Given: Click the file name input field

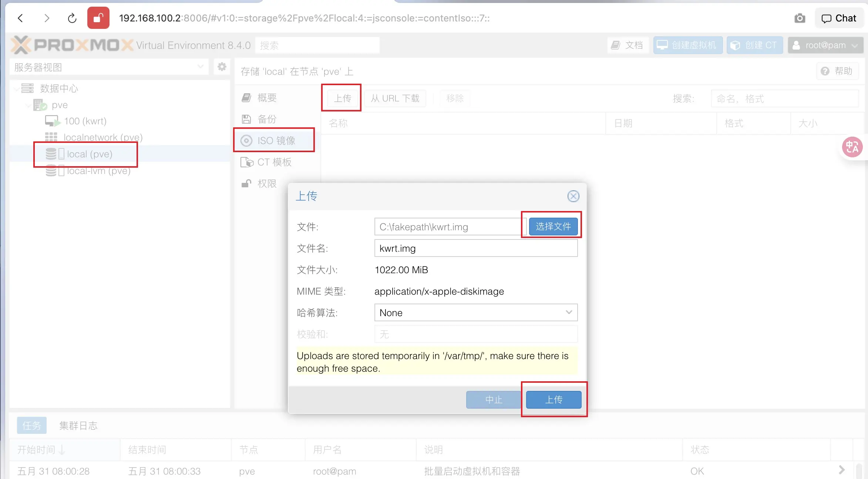Looking at the screenshot, I should coord(475,248).
